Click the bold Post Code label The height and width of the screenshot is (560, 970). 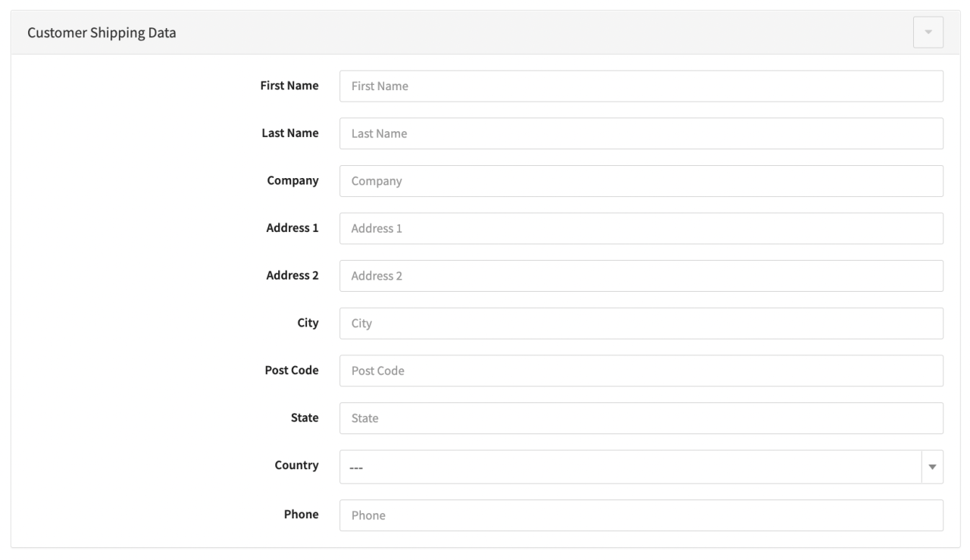click(x=291, y=370)
